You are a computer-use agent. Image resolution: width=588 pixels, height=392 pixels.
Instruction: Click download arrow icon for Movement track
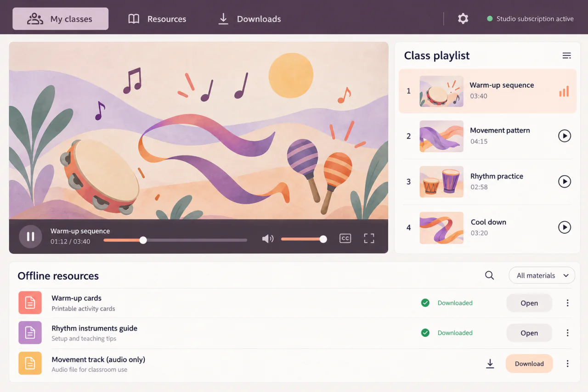click(x=490, y=364)
